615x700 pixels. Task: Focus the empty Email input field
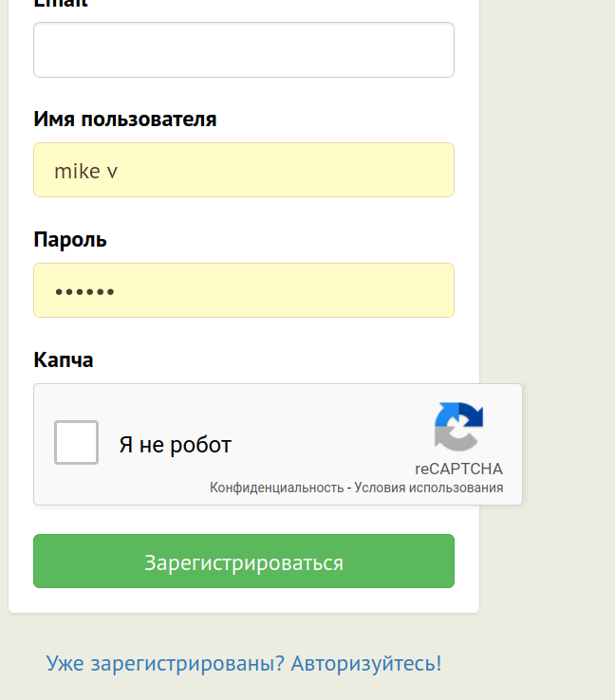click(x=244, y=50)
